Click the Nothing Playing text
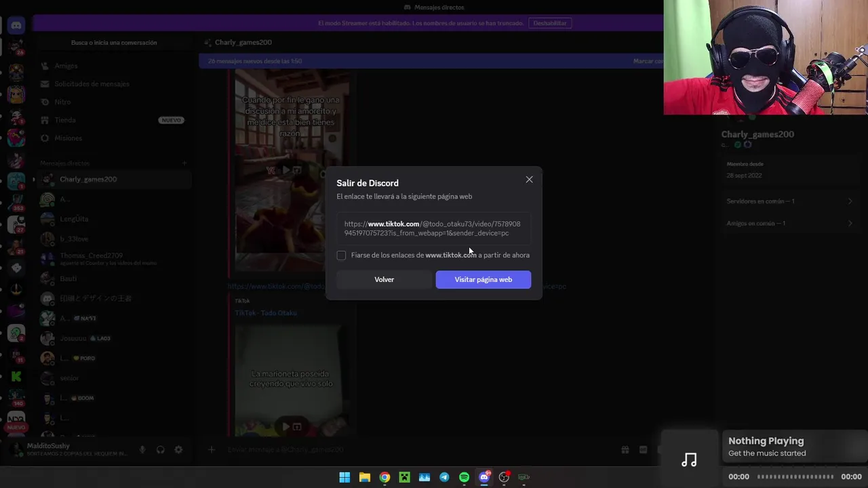Image resolution: width=868 pixels, height=488 pixels. tap(766, 441)
